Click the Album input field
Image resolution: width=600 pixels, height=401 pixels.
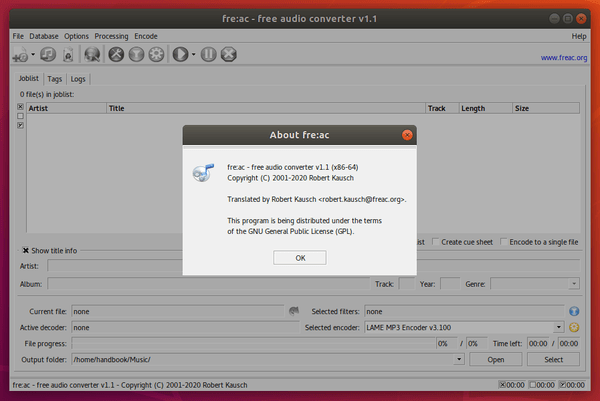[209, 284]
